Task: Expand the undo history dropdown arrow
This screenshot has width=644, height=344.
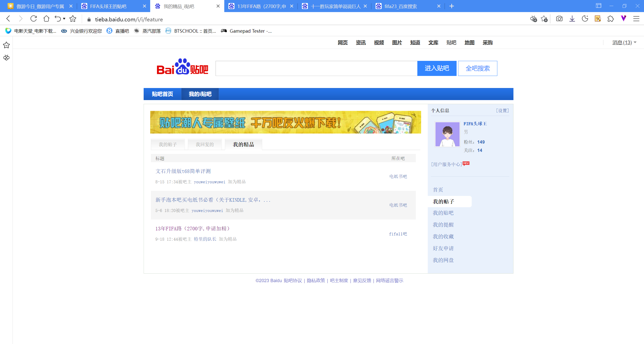Action: tap(64, 19)
